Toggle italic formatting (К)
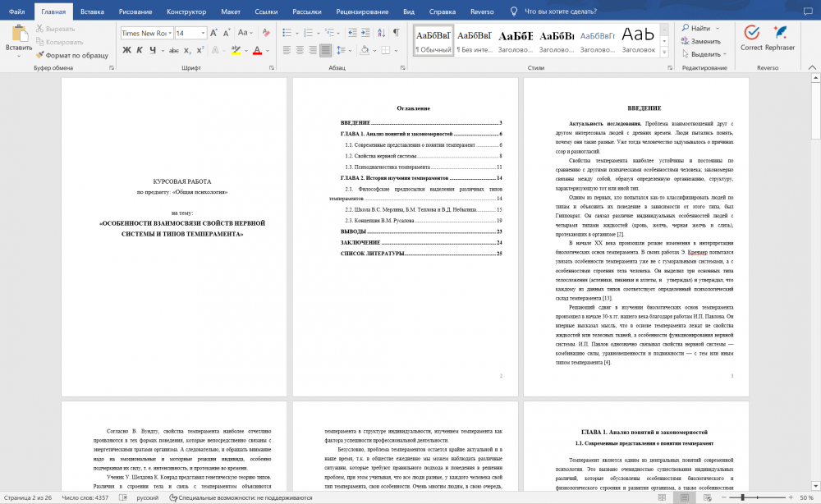The width and height of the screenshot is (821, 504). pyautogui.click(x=140, y=50)
